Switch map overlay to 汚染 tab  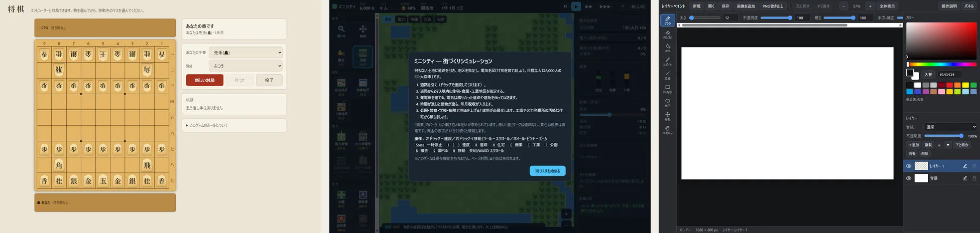427,19
